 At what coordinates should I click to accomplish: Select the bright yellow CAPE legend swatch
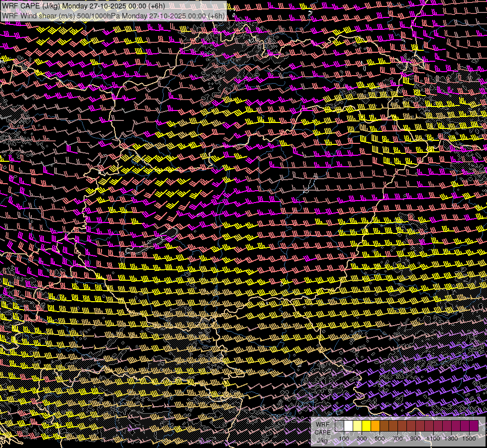[x=367, y=426]
